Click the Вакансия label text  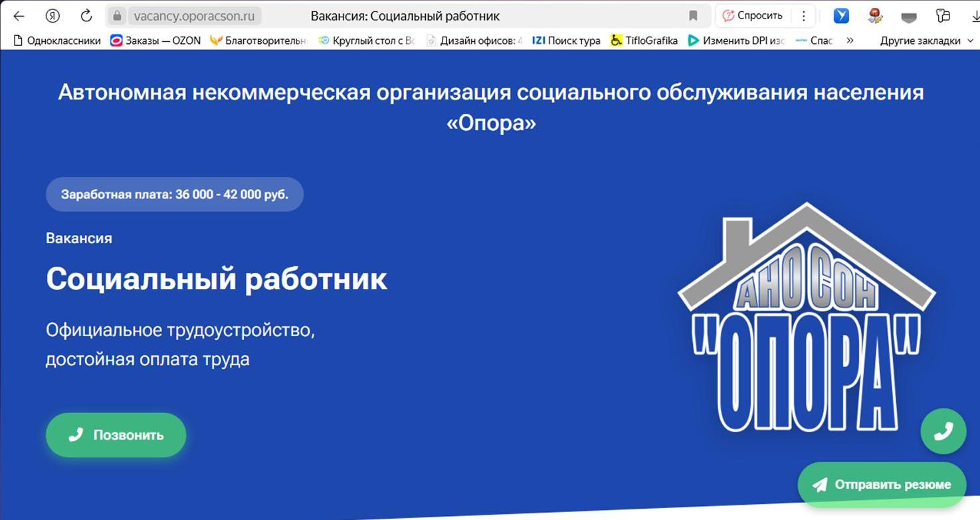click(79, 238)
